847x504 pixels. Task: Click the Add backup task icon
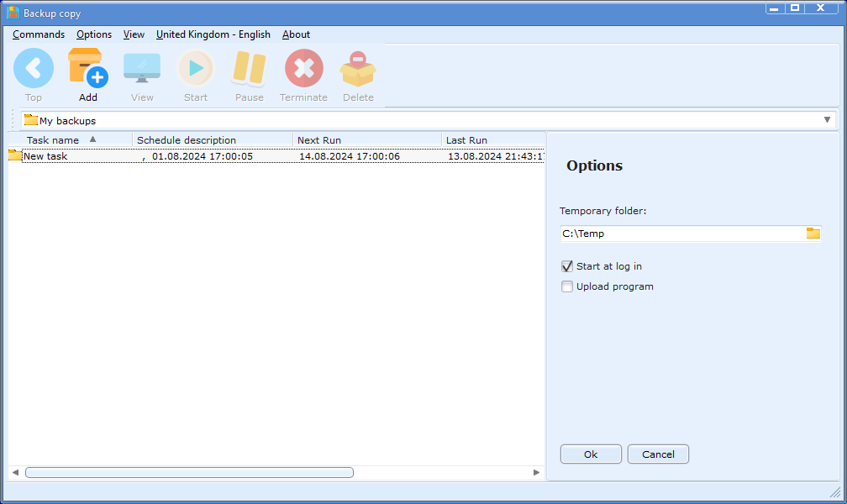[x=87, y=69]
